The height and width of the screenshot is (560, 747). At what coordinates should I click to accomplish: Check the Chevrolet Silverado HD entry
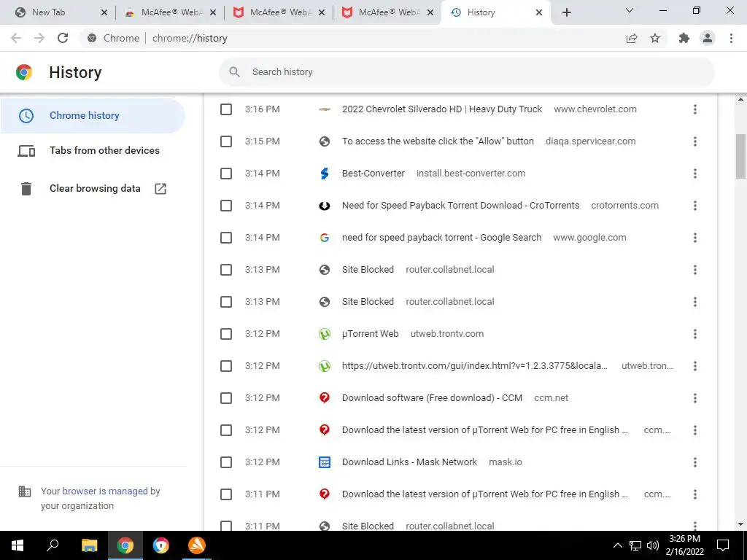(226, 109)
